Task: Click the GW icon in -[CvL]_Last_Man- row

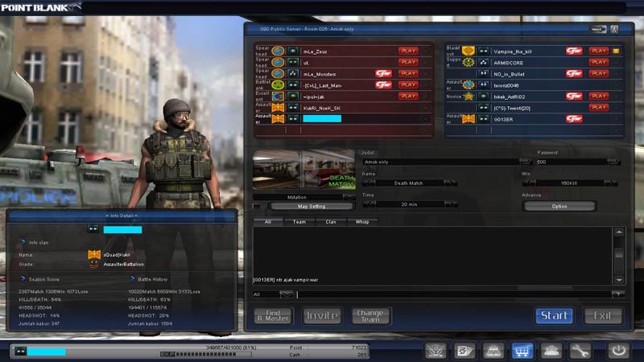Action: [383, 84]
